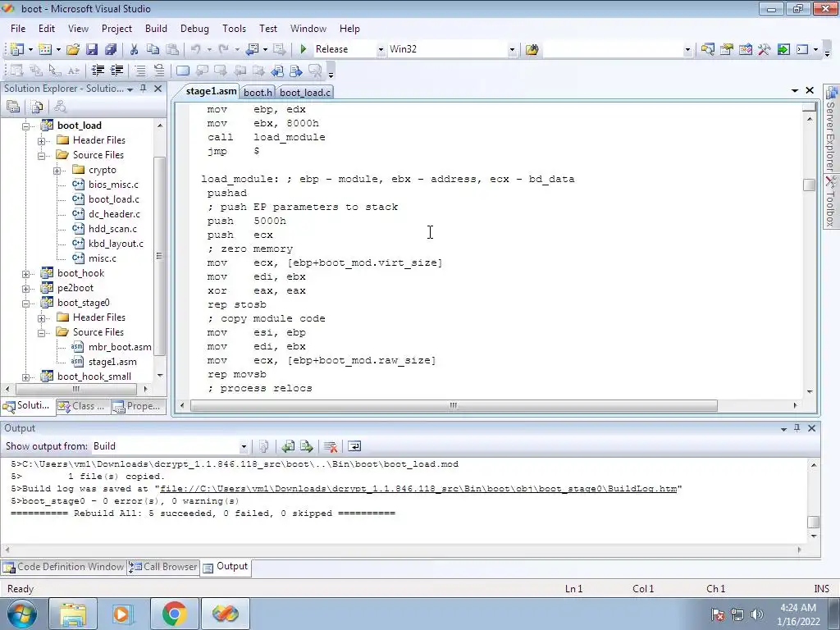
Task: Open the Windows Start menu
Action: tap(22, 614)
